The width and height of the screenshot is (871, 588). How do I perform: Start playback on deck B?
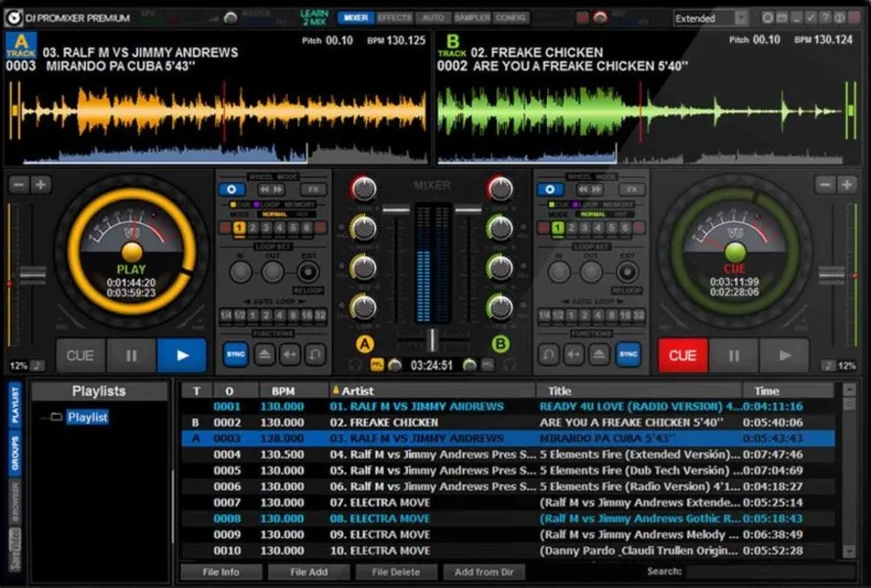(x=785, y=355)
